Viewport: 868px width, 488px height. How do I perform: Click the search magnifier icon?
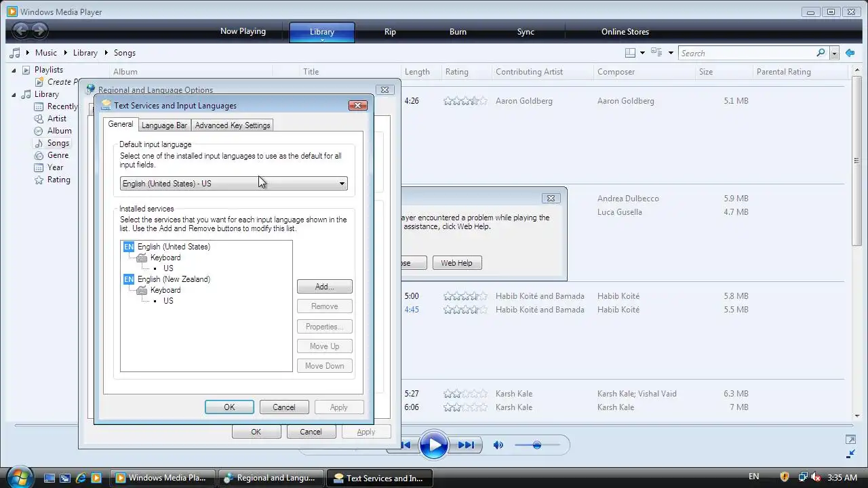(821, 53)
